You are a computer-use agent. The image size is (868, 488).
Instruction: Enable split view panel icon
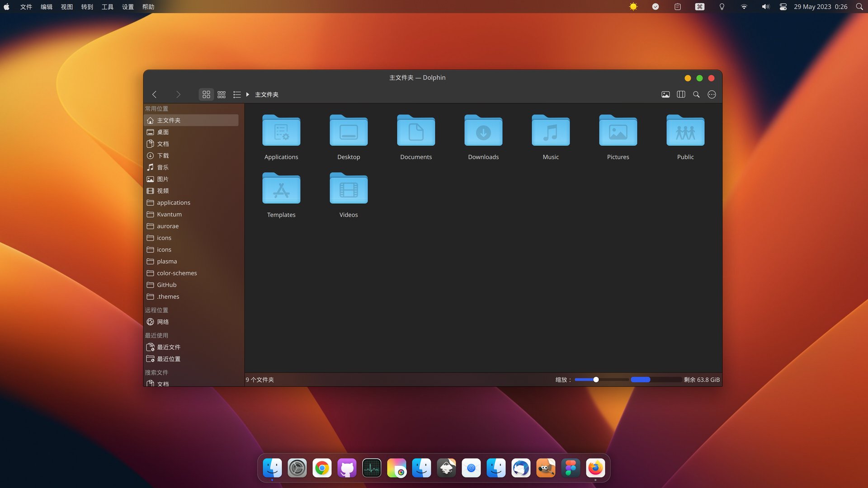pos(681,94)
